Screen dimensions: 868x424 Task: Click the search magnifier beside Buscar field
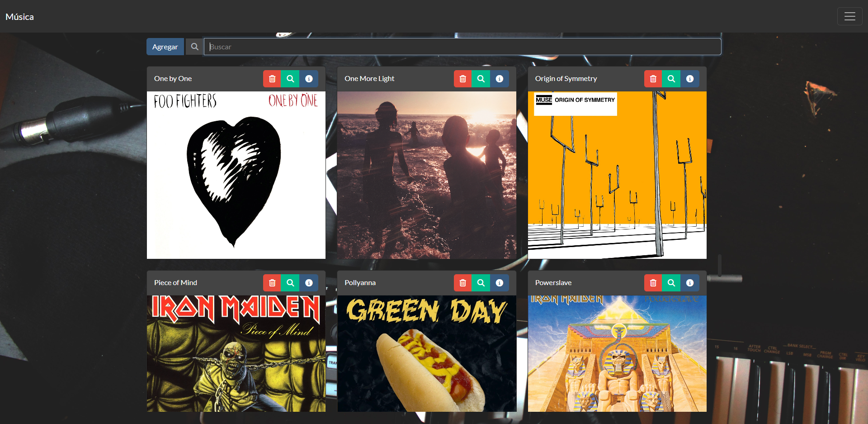(194, 47)
